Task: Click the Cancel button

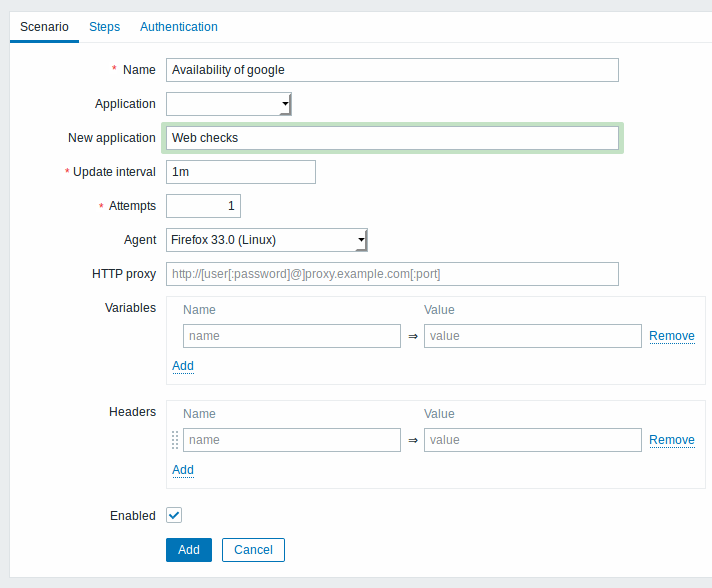Action: pyautogui.click(x=253, y=550)
